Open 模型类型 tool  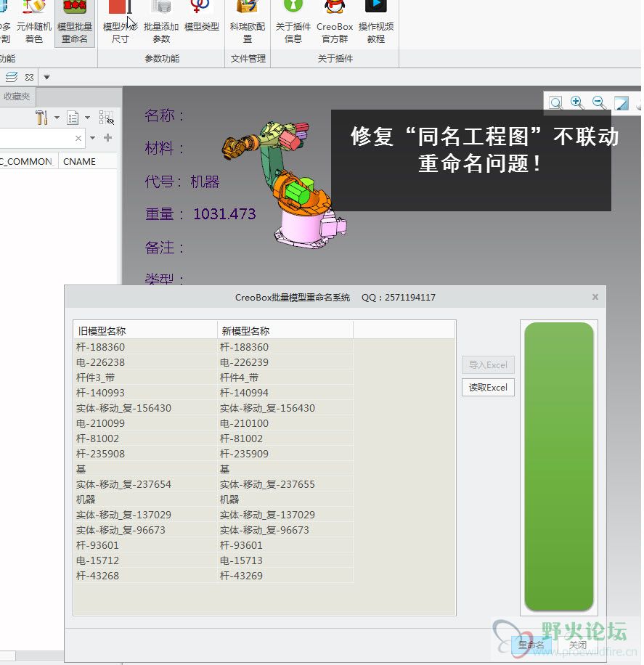click(x=202, y=17)
